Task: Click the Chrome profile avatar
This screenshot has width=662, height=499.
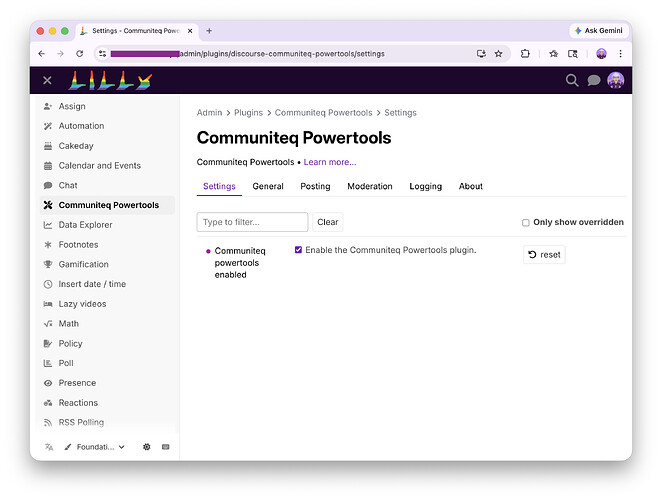Action: (x=601, y=54)
